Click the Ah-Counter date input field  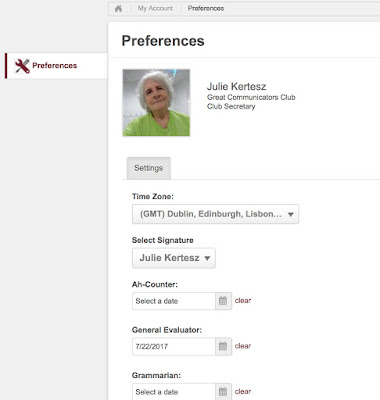[174, 301]
